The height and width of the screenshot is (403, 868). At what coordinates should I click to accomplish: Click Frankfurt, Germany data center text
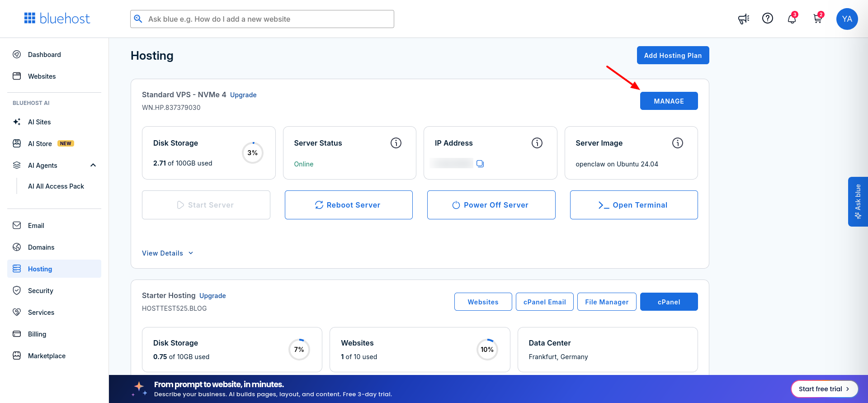(558, 357)
